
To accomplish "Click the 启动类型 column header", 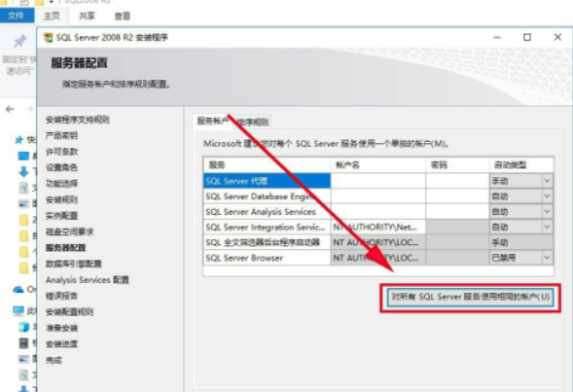I will click(x=521, y=165).
